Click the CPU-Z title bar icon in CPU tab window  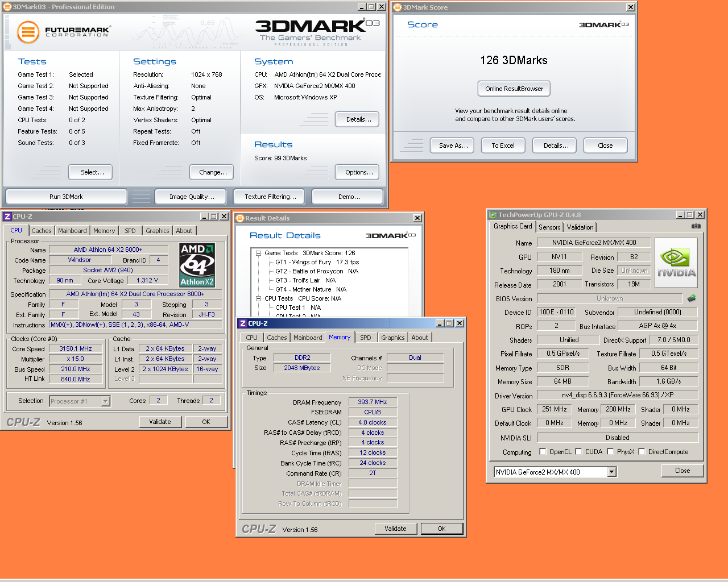[x=7, y=217]
